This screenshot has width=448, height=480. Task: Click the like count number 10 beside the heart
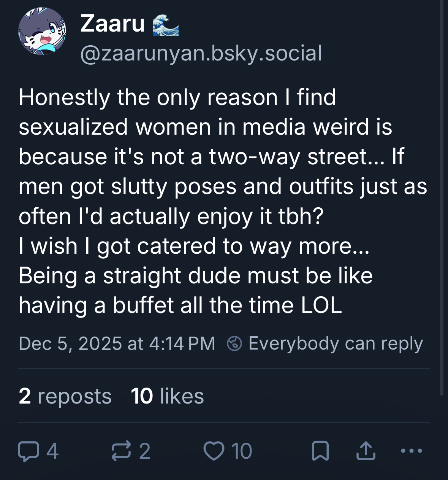pyautogui.click(x=241, y=451)
